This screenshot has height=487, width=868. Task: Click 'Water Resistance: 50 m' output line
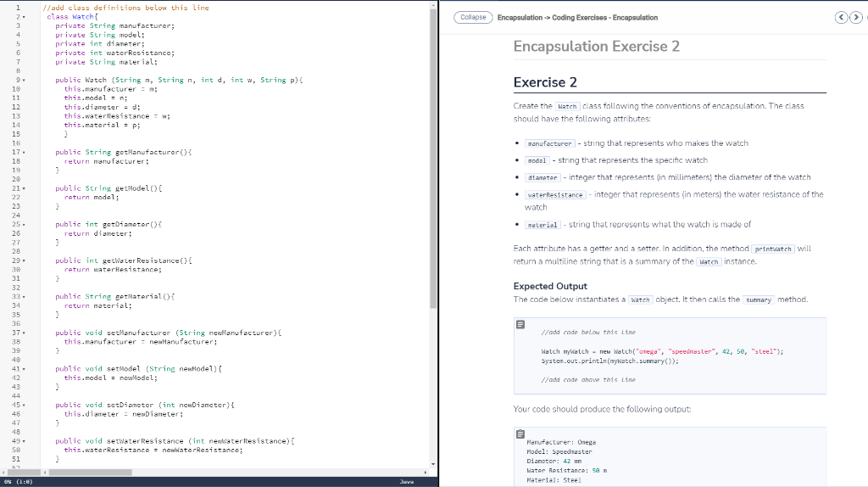(567, 470)
